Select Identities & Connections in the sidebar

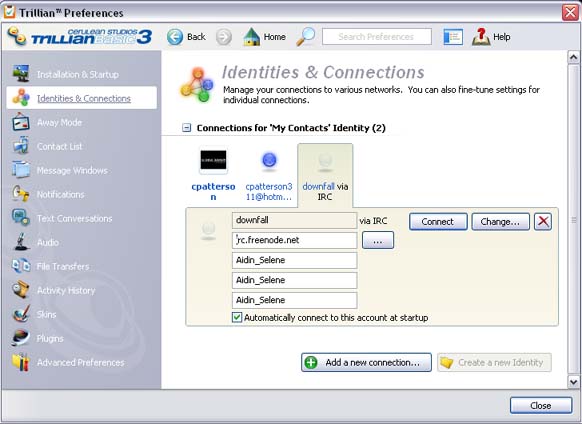coord(84,98)
